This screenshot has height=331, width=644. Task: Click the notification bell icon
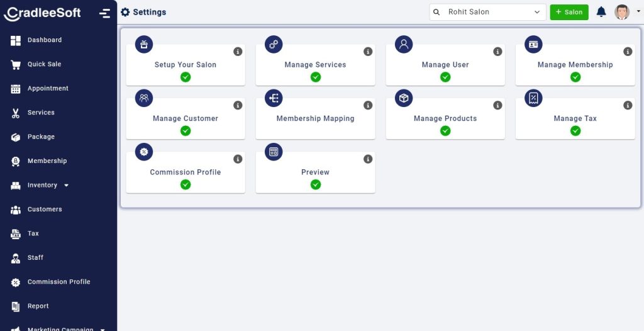[x=601, y=12]
